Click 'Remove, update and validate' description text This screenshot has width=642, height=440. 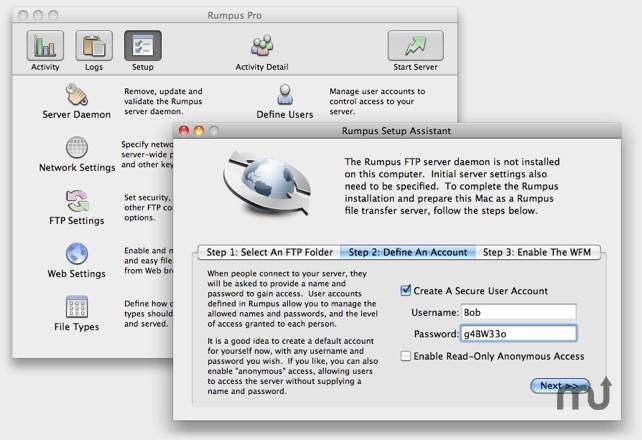tap(163, 101)
